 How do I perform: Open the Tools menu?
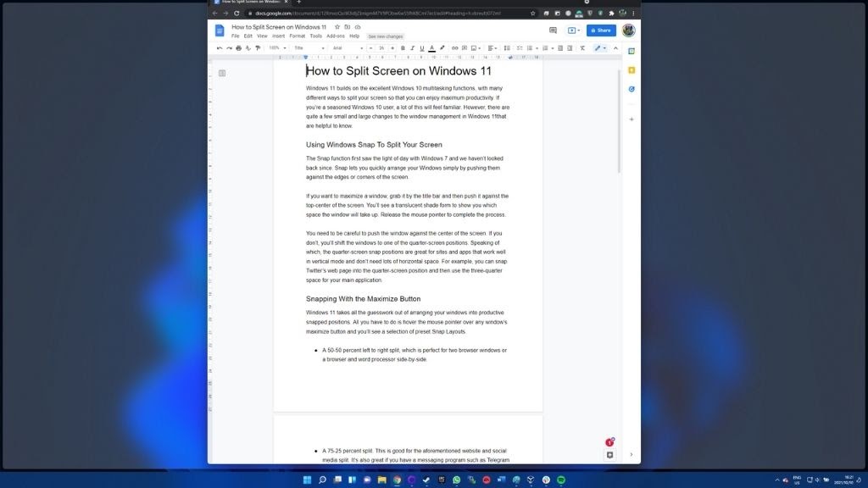coord(315,36)
